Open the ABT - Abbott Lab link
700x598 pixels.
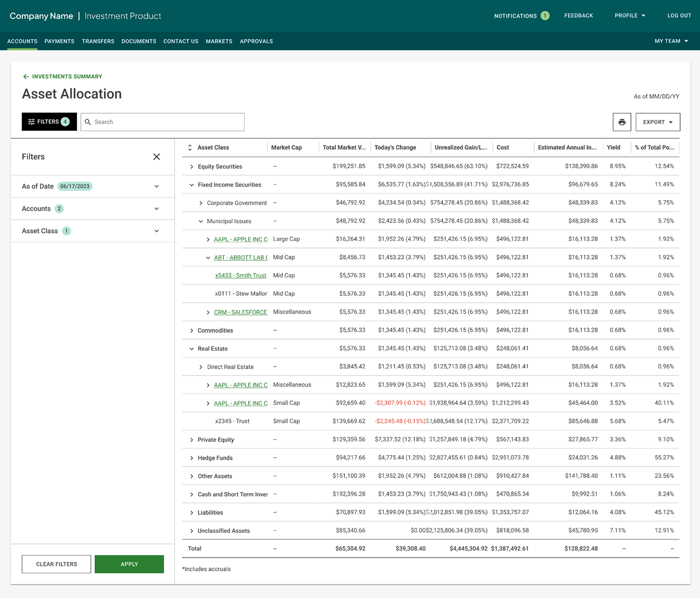click(x=241, y=257)
